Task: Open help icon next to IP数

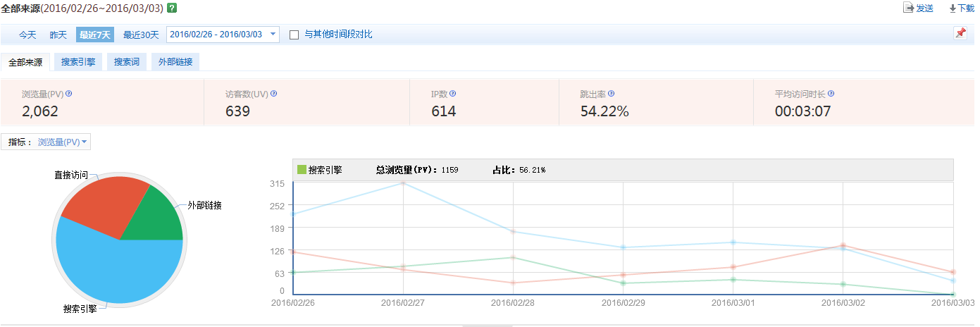Action: tap(452, 94)
